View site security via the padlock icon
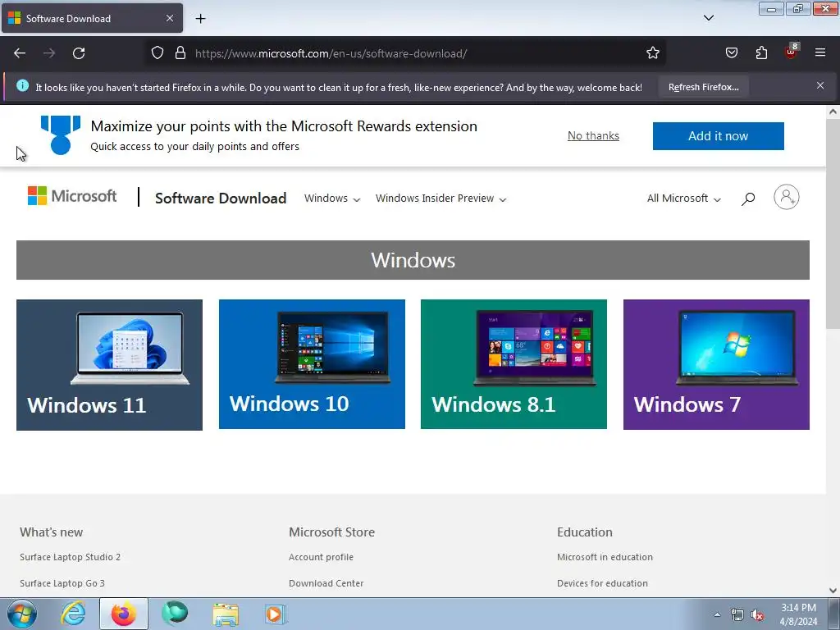Viewport: 840px width, 630px height. (180, 52)
